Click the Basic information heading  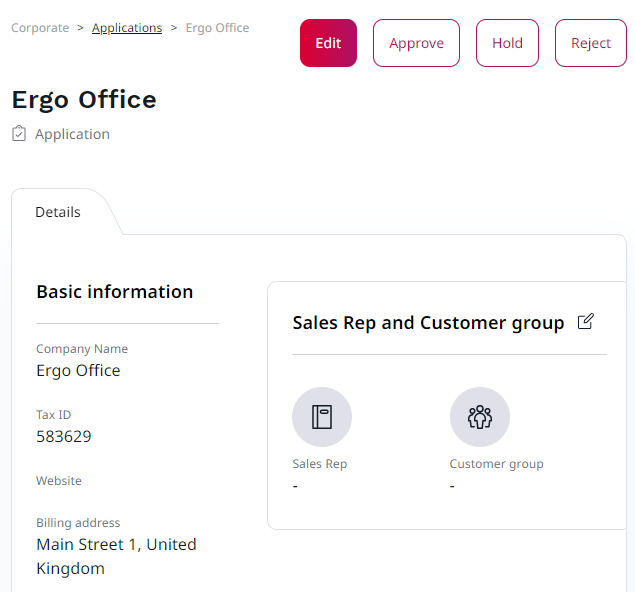click(115, 292)
